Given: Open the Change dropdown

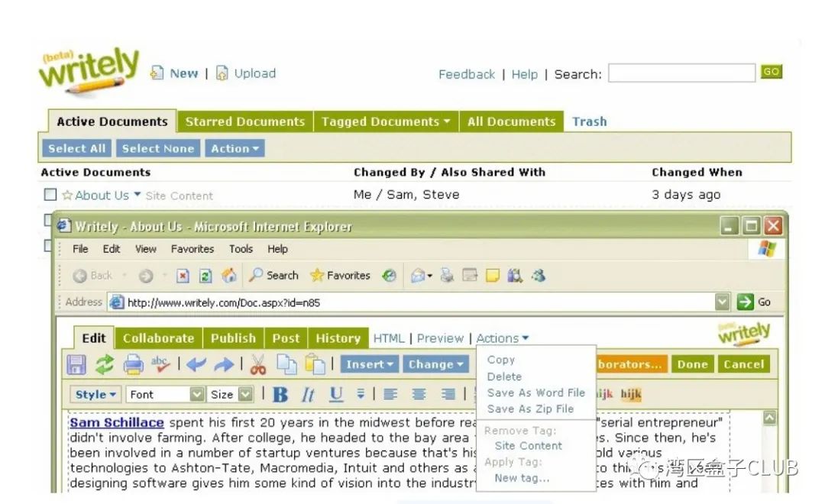Looking at the screenshot, I should [x=435, y=364].
